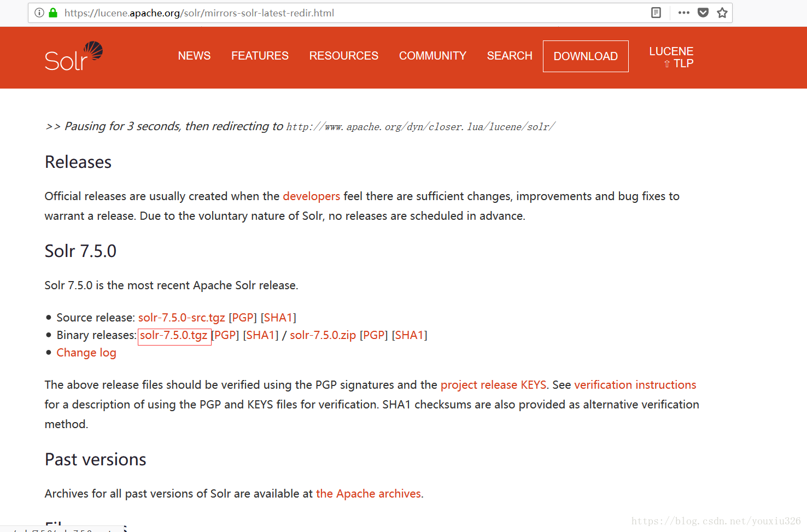Open the NEWS menu item
807x532 pixels.
(x=194, y=56)
